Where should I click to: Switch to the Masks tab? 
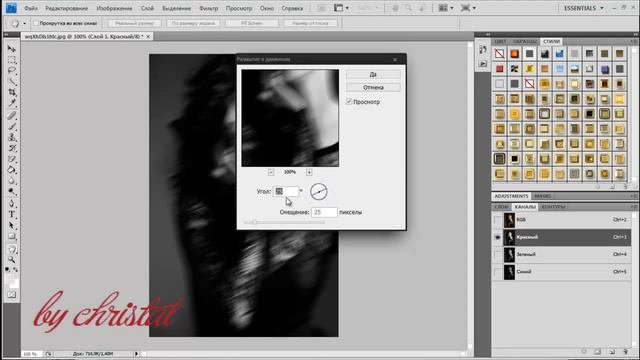coord(542,196)
